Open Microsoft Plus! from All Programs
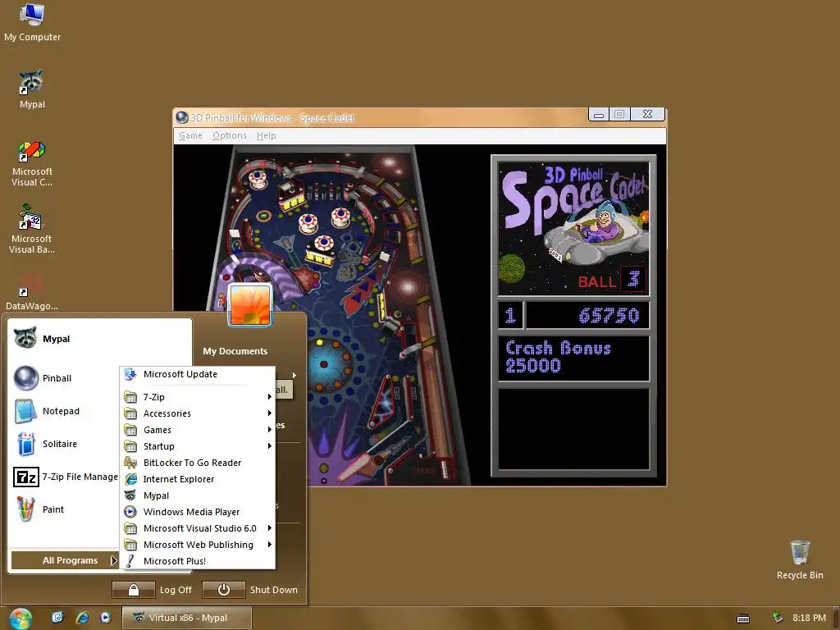Screen dimensions: 840x630 coord(198,561)
